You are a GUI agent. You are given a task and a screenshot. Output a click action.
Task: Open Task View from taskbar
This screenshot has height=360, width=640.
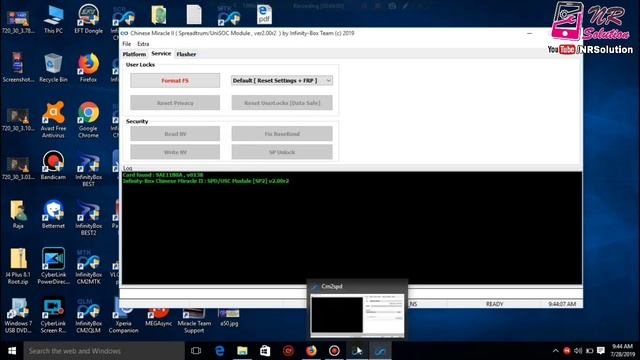(196, 351)
